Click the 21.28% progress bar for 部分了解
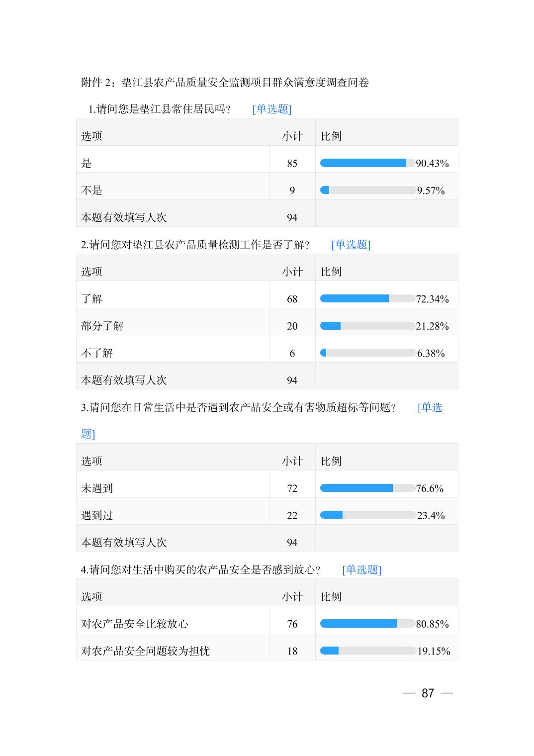Image resolution: width=534 pixels, height=756 pixels. (367, 326)
